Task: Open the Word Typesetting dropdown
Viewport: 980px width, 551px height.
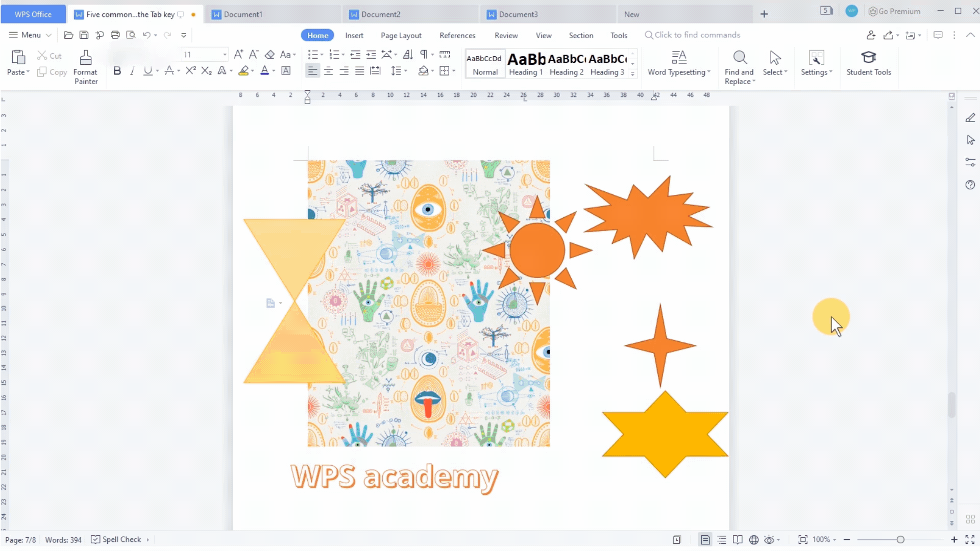Action: click(679, 64)
